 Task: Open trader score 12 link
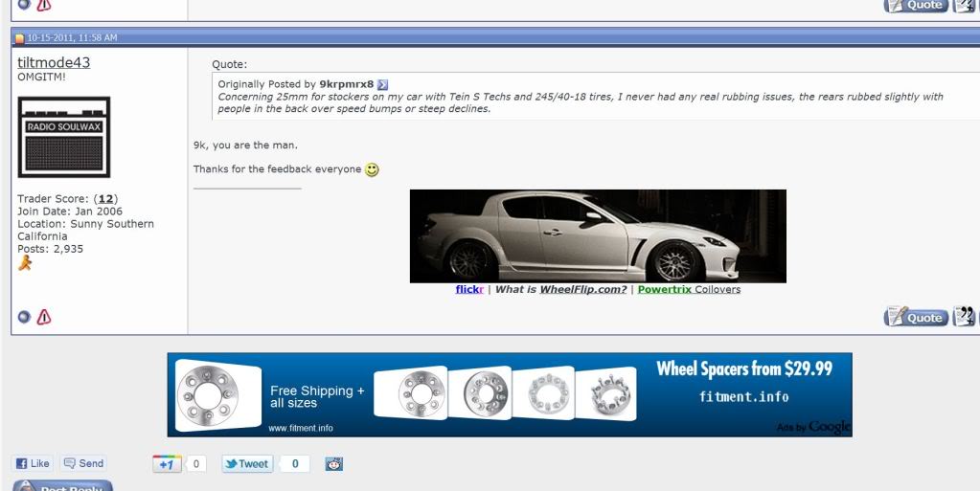click(x=106, y=199)
